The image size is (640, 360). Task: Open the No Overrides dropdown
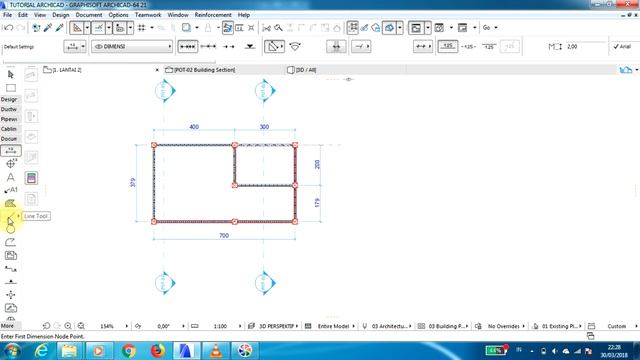point(506,326)
